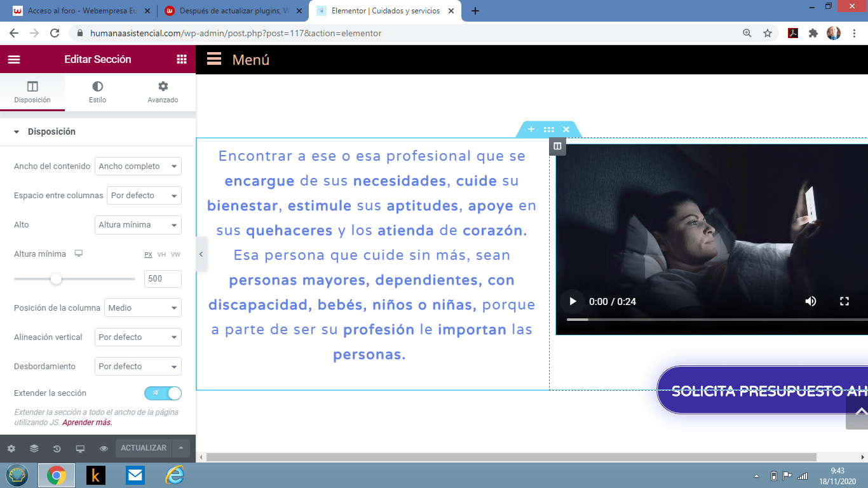Open the Desbordamiento dropdown
Screen dimensions: 868x488
tap(138, 367)
